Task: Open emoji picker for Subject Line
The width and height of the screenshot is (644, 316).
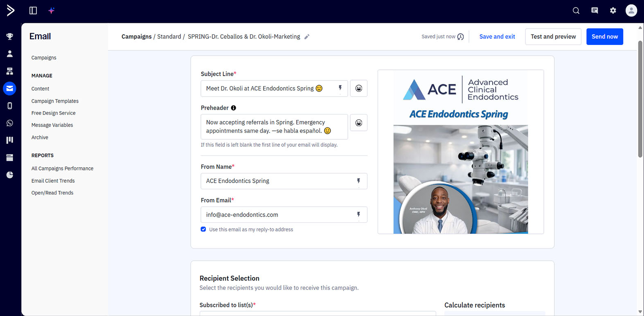Action: (359, 88)
